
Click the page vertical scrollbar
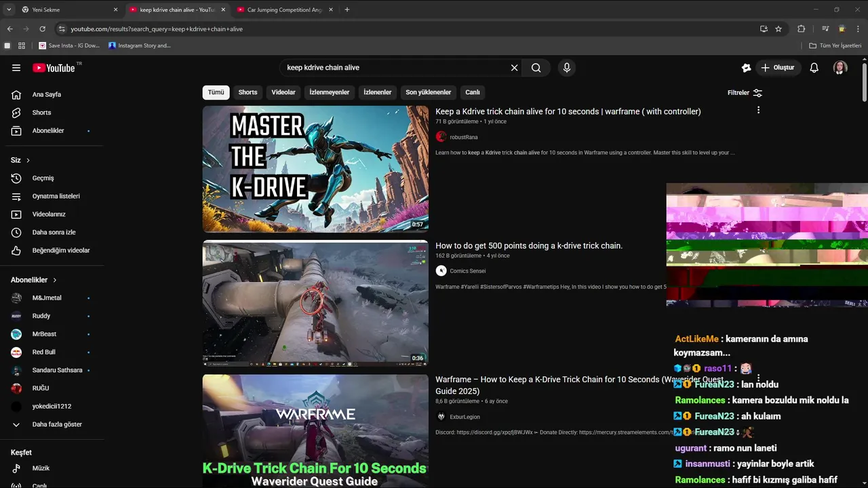click(x=865, y=83)
